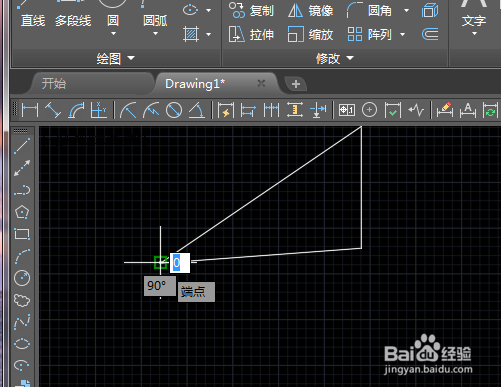
Task: Click the 复制 (Copy) tool
Action: coord(251,11)
